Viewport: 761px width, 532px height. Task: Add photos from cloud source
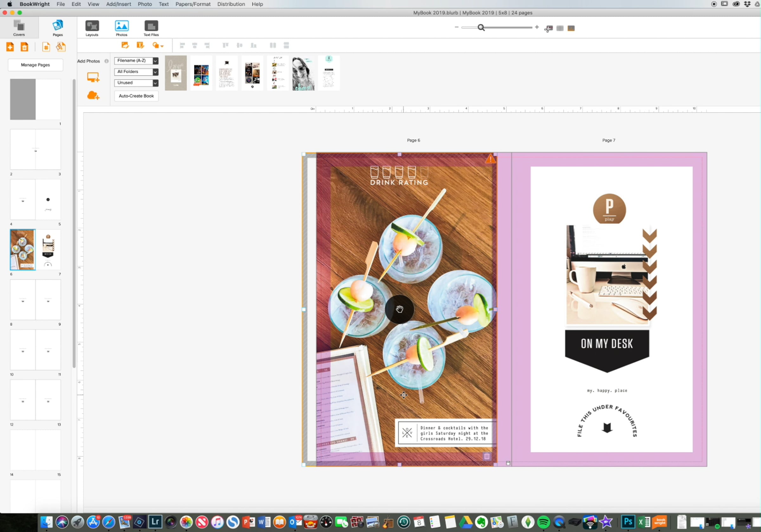point(93,96)
